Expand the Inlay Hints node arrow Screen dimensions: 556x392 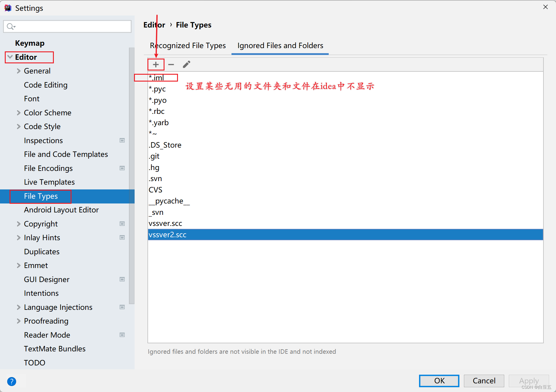pyautogui.click(x=19, y=238)
